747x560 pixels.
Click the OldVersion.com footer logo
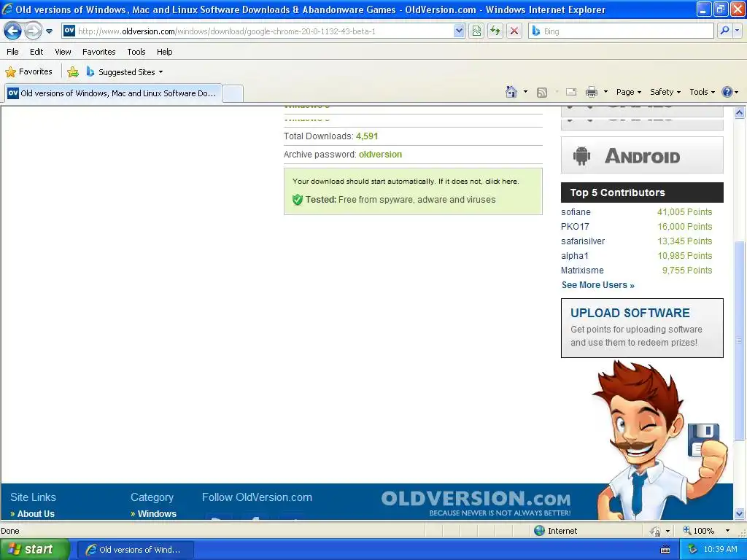[476, 502]
